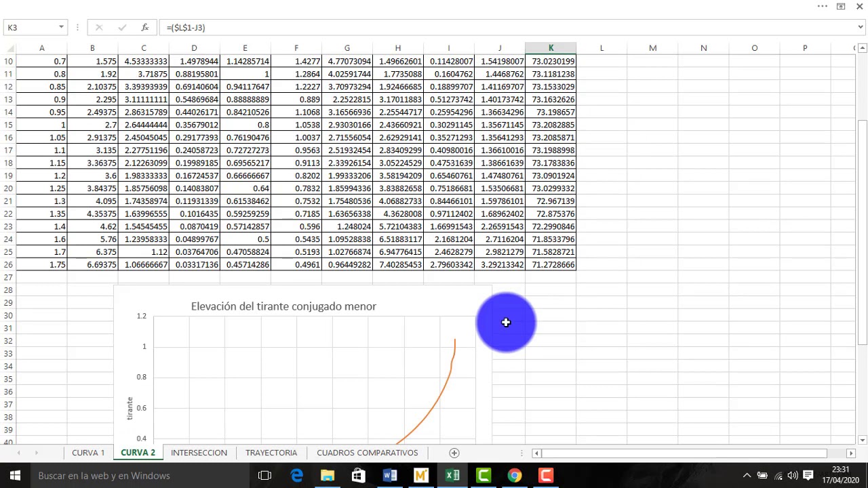868x488 pixels.
Task: Click the Windows search box
Action: point(140,476)
